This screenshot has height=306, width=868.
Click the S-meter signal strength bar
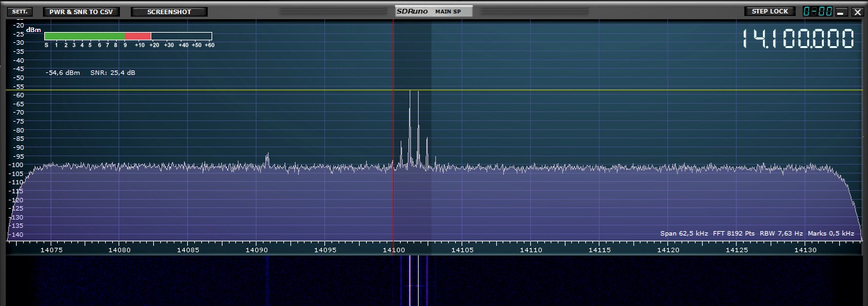click(x=128, y=36)
